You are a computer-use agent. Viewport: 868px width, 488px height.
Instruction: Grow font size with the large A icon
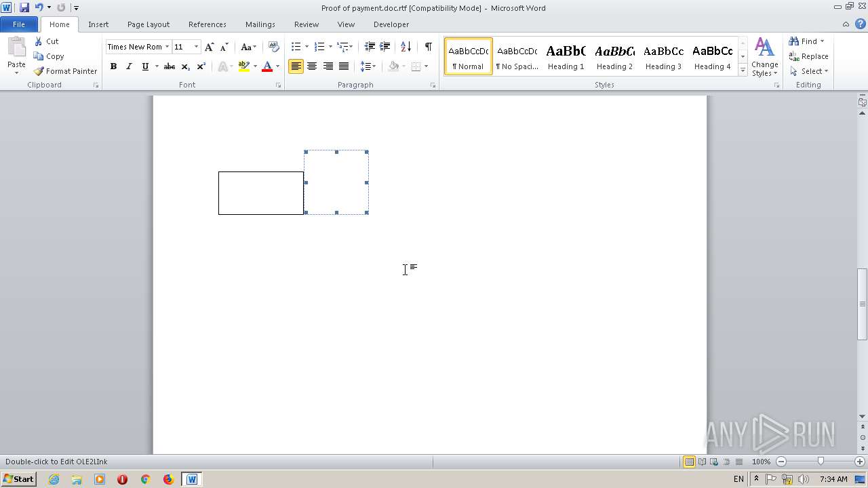(210, 47)
